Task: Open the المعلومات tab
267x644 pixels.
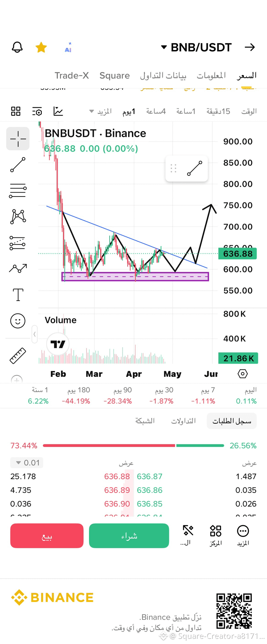Action: click(x=211, y=75)
